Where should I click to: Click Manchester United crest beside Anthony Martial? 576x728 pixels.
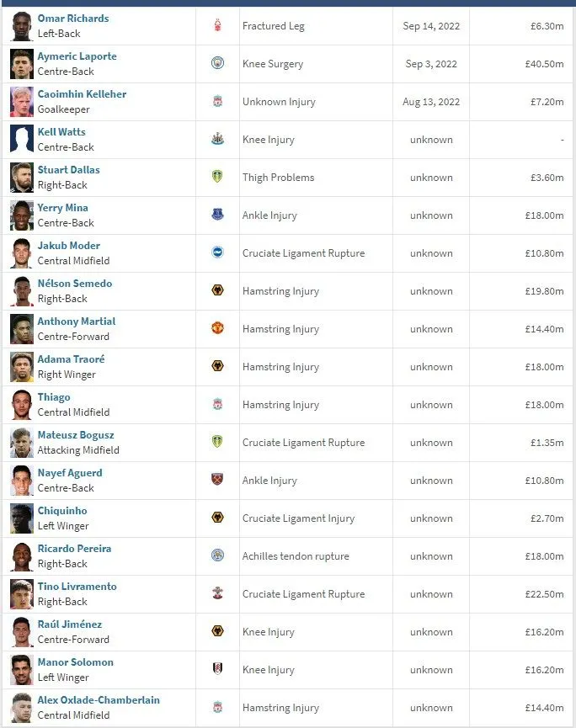(217, 329)
